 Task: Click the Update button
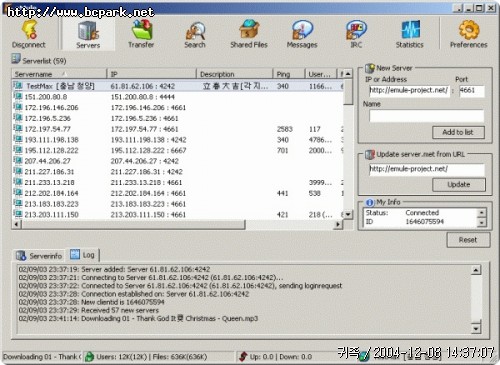click(459, 185)
